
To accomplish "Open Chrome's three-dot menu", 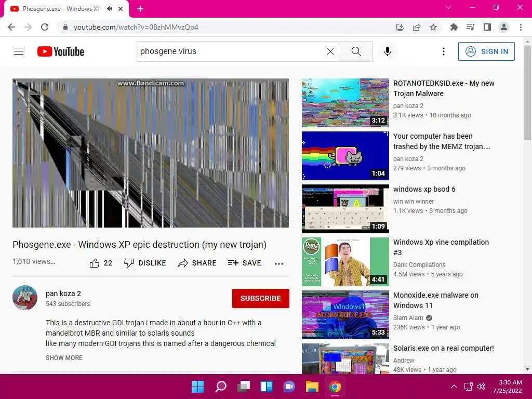I will 521,27.
